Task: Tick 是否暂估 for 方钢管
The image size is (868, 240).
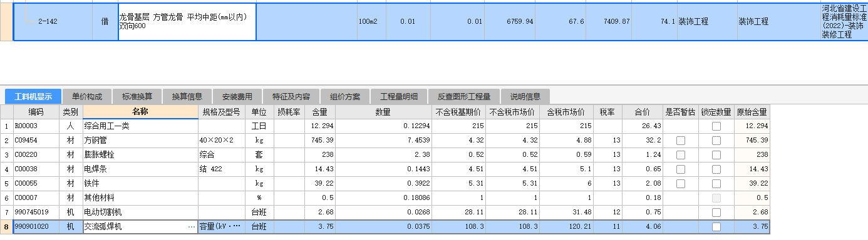Action: (x=681, y=140)
